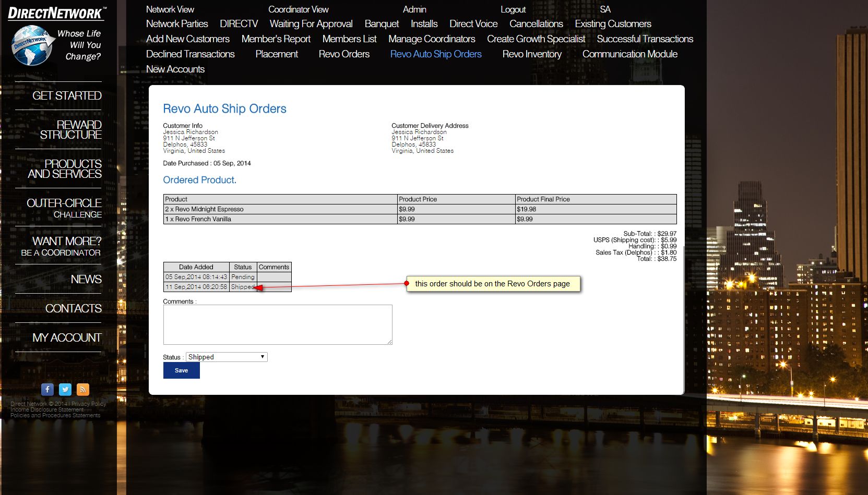Click the Twitter icon in sidebar

tap(65, 389)
